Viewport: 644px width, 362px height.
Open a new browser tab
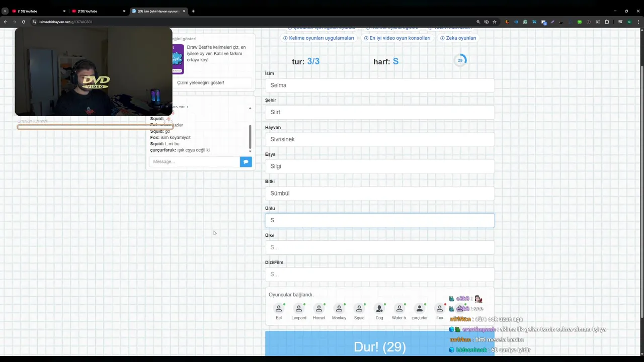point(193,11)
